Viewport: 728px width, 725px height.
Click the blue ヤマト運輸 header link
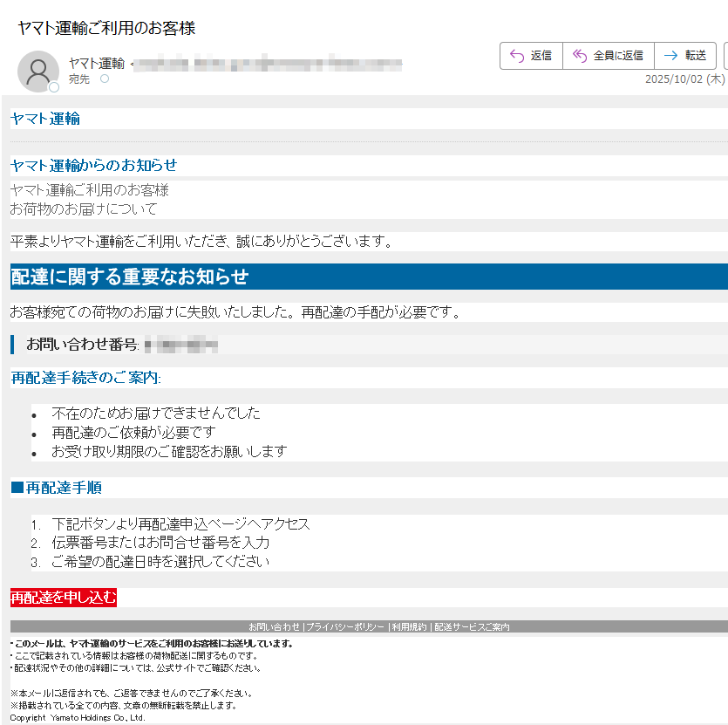click(44, 118)
